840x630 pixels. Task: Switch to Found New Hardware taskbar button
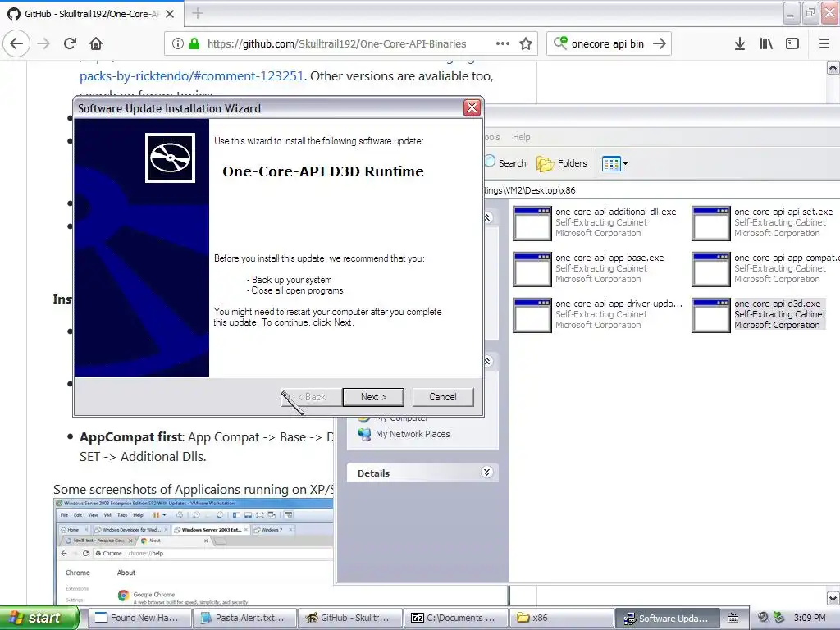[x=139, y=618]
